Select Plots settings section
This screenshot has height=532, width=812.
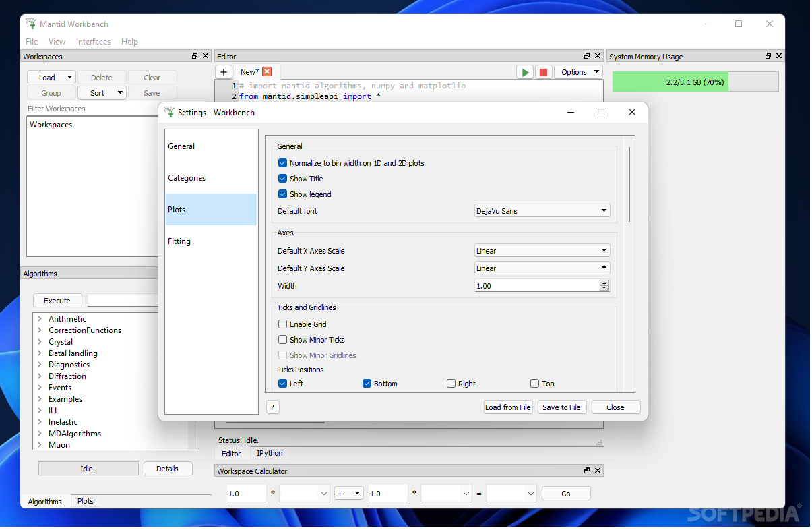point(212,210)
